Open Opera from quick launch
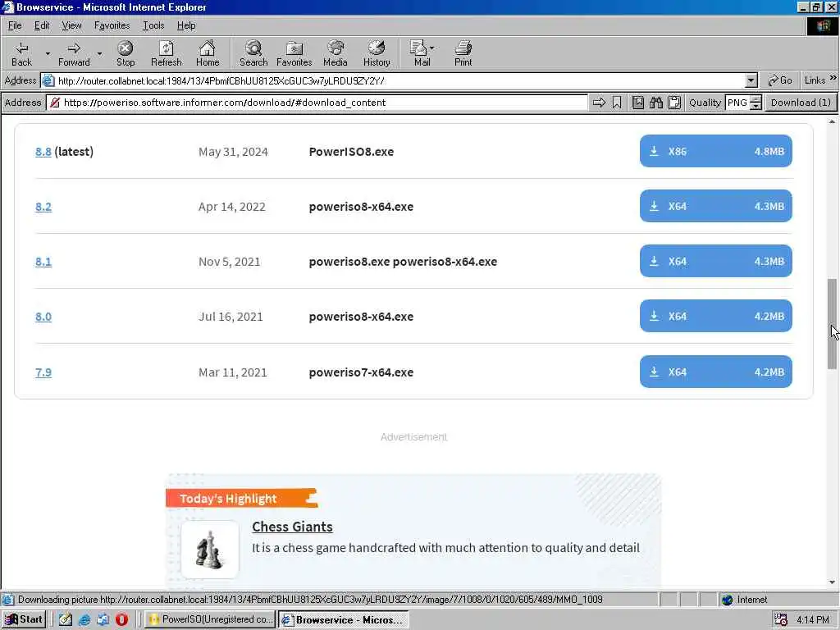Screen dimensions: 840x630 [121, 619]
